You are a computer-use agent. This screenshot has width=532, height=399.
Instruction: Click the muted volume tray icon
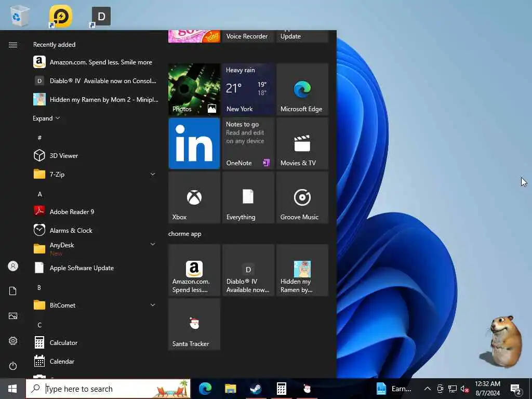tap(464, 389)
